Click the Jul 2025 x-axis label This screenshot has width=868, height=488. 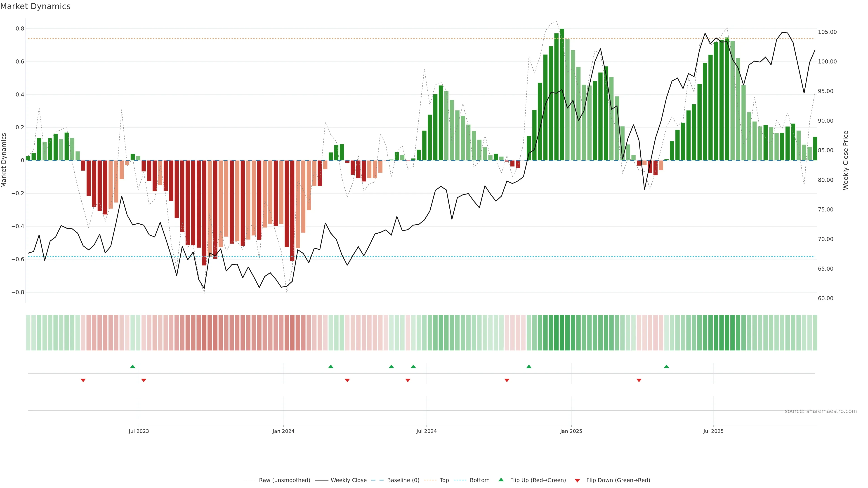713,431
